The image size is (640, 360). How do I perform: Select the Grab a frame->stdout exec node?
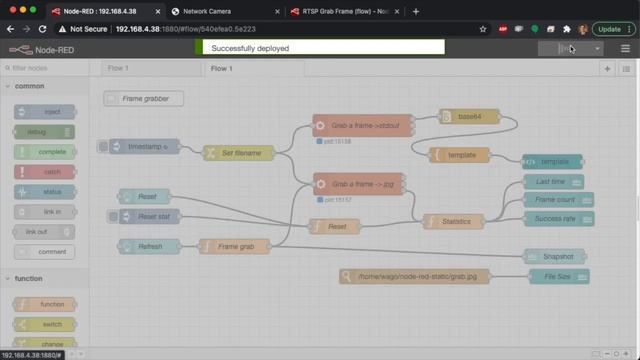tap(362, 125)
